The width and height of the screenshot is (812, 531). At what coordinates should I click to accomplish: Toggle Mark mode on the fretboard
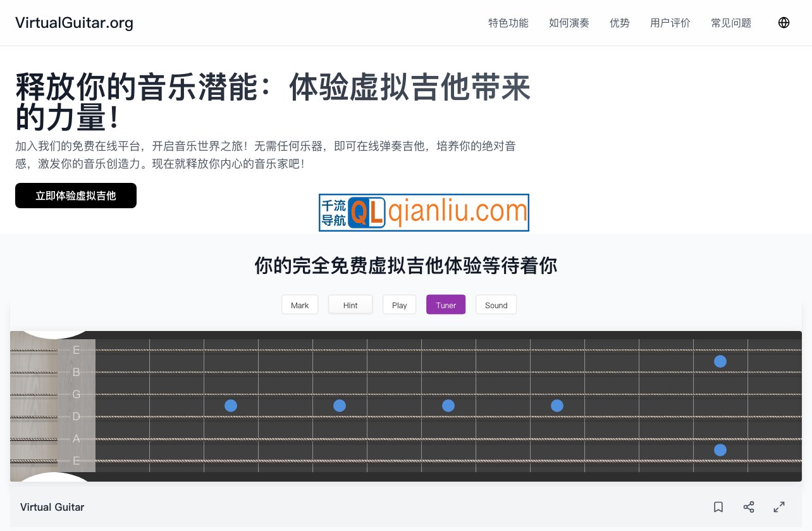tap(300, 304)
